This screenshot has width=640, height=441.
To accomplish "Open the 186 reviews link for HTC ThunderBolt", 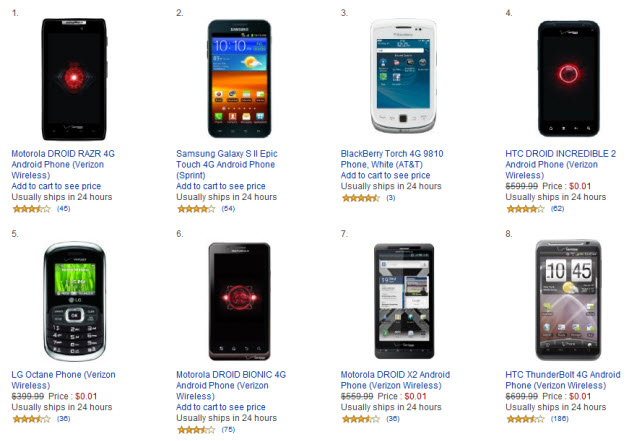I will click(559, 419).
